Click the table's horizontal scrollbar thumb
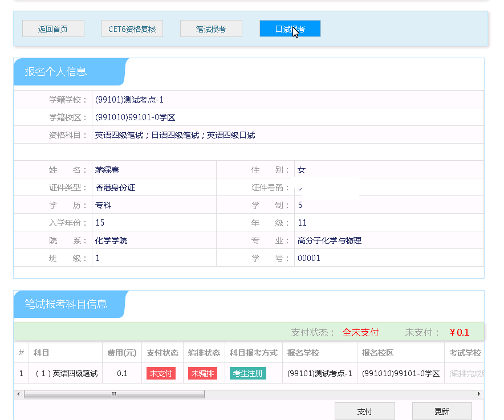 (114, 394)
